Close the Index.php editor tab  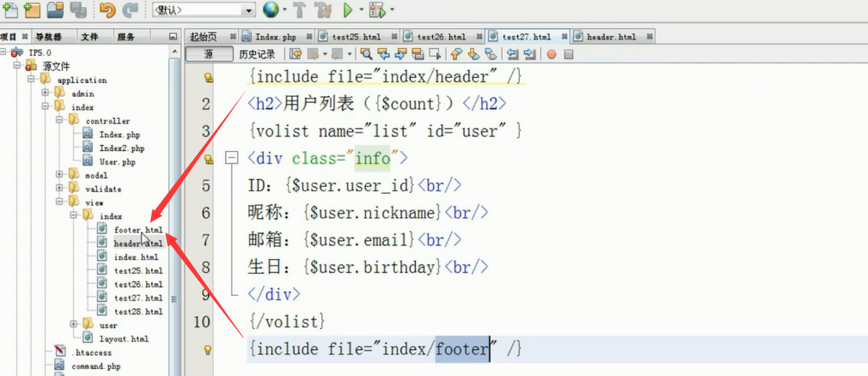tap(309, 37)
